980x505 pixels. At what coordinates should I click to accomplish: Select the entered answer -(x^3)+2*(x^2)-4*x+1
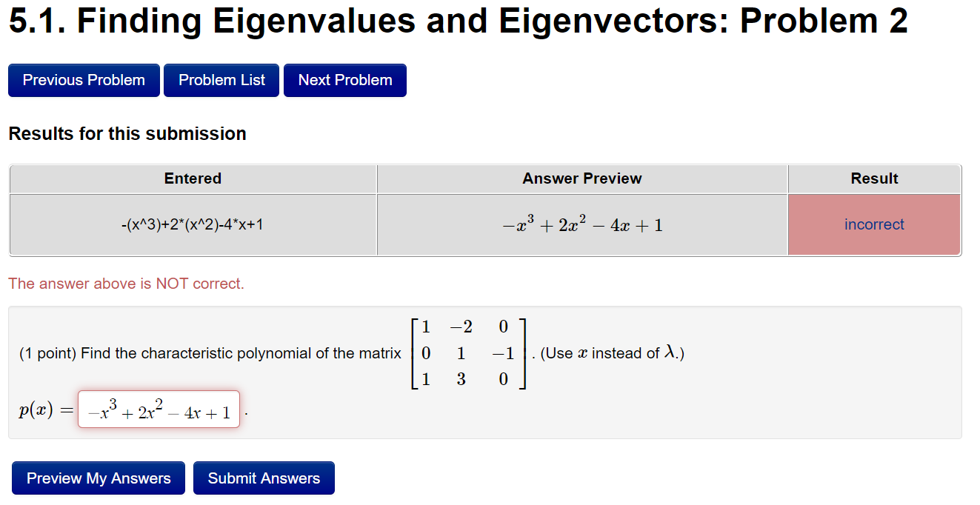click(x=193, y=224)
